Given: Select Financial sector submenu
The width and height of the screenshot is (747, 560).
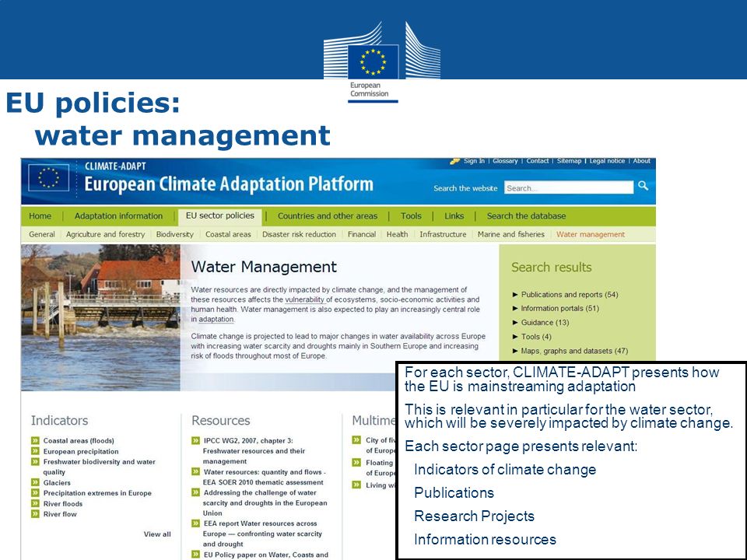Looking at the screenshot, I should pyautogui.click(x=362, y=234).
